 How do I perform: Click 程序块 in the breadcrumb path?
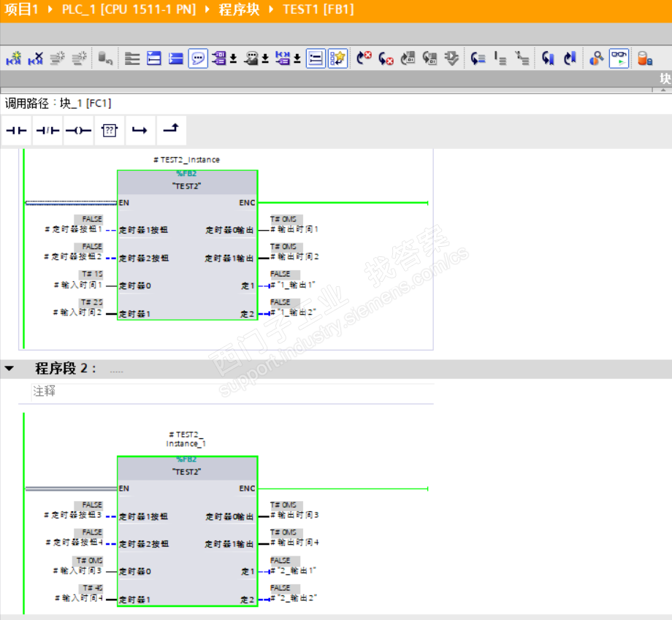239,9
